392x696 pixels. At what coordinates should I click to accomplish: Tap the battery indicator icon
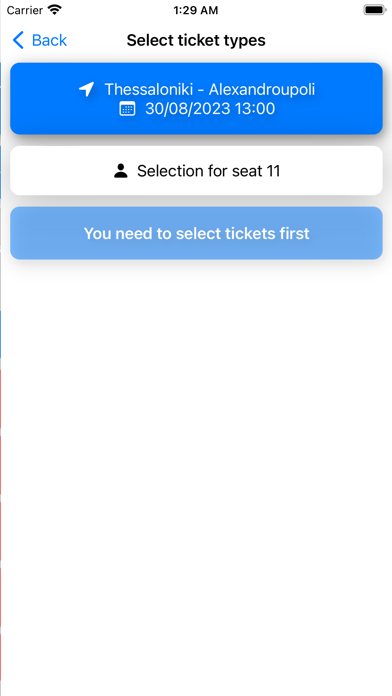[x=375, y=10]
